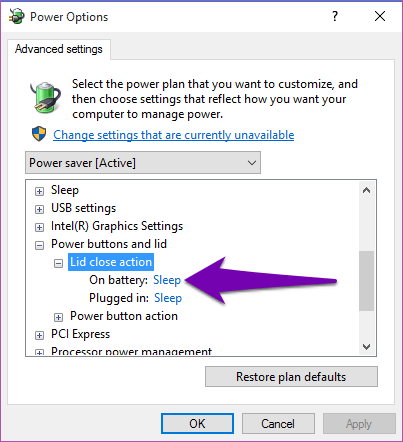The width and height of the screenshot is (403, 442).
Task: Expand Intel(R) Graphics Settings node
Action: (x=39, y=227)
